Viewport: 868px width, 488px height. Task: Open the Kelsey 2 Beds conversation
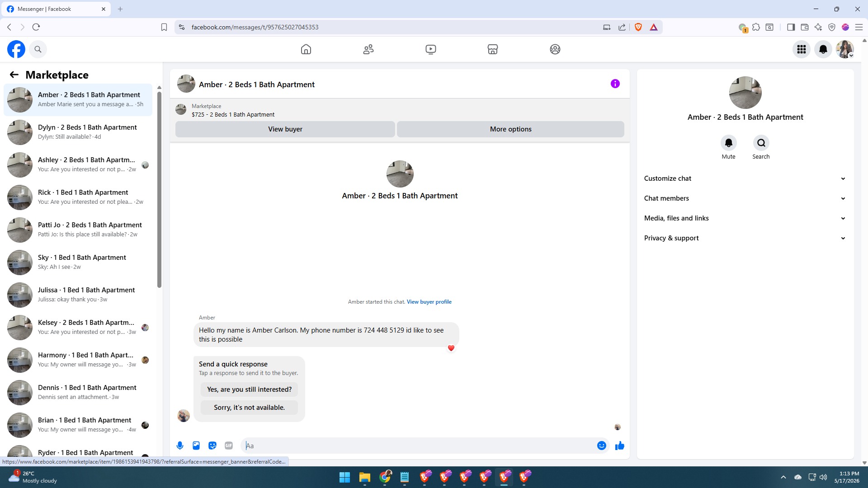(x=78, y=327)
